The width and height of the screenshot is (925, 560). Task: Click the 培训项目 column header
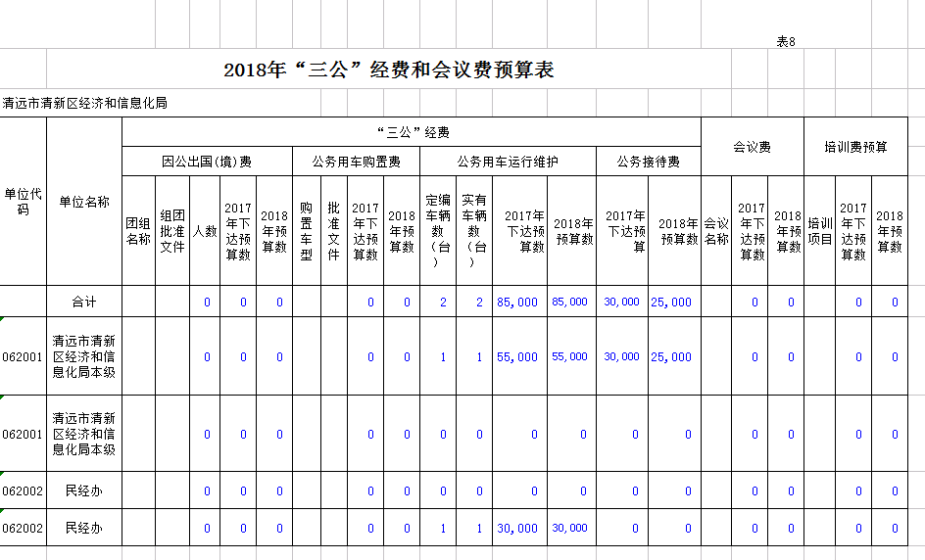point(819,231)
